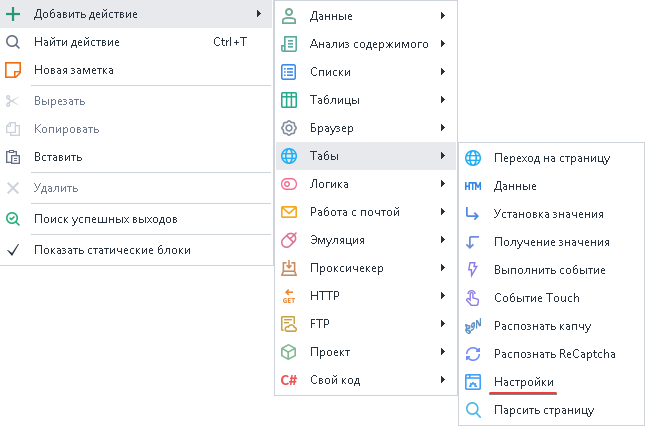Expand the Данные submenu arrow under Добавить действие
Screen dimensions: 646x428
pos(442,16)
